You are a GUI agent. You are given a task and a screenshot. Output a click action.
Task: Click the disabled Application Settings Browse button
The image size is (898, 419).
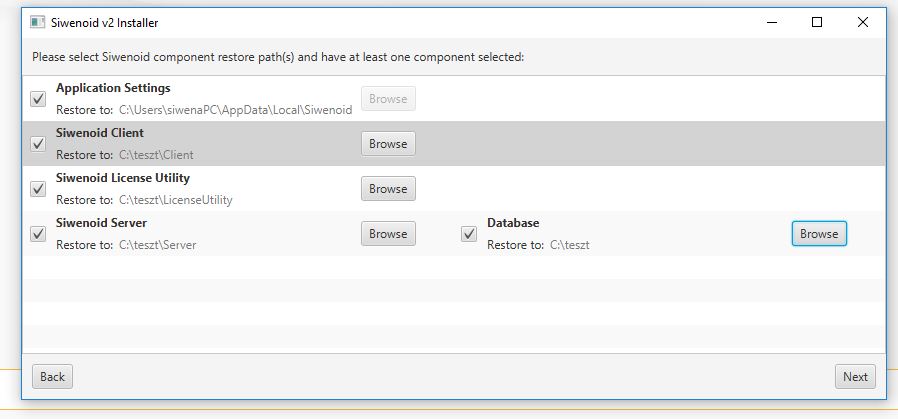(x=388, y=99)
